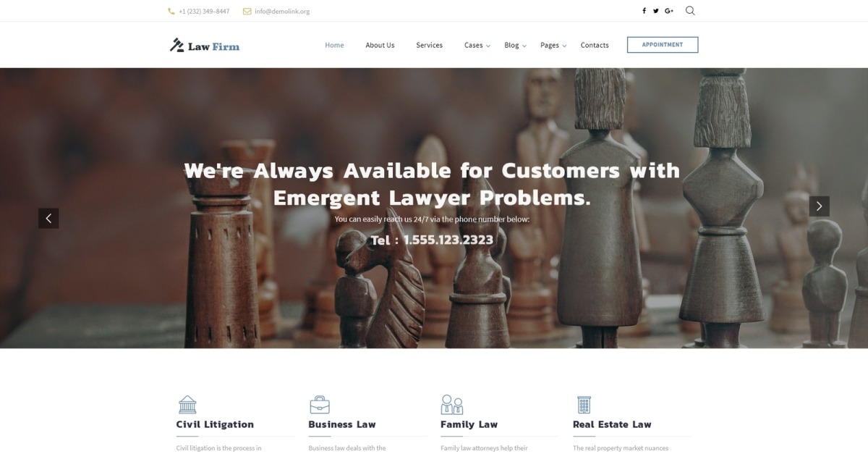Click the Appointment button
Image resolution: width=868 pixels, height=454 pixels.
tap(663, 45)
